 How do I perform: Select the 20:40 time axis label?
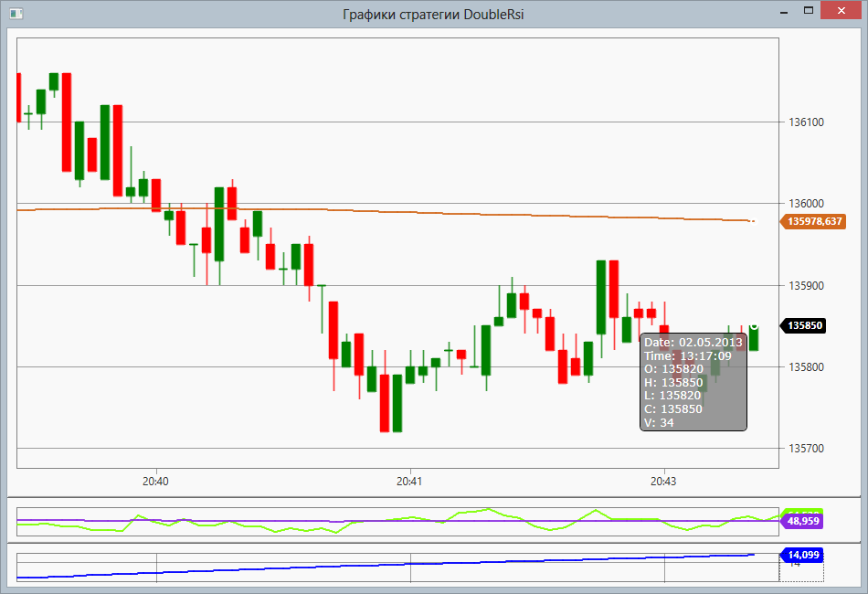155,481
